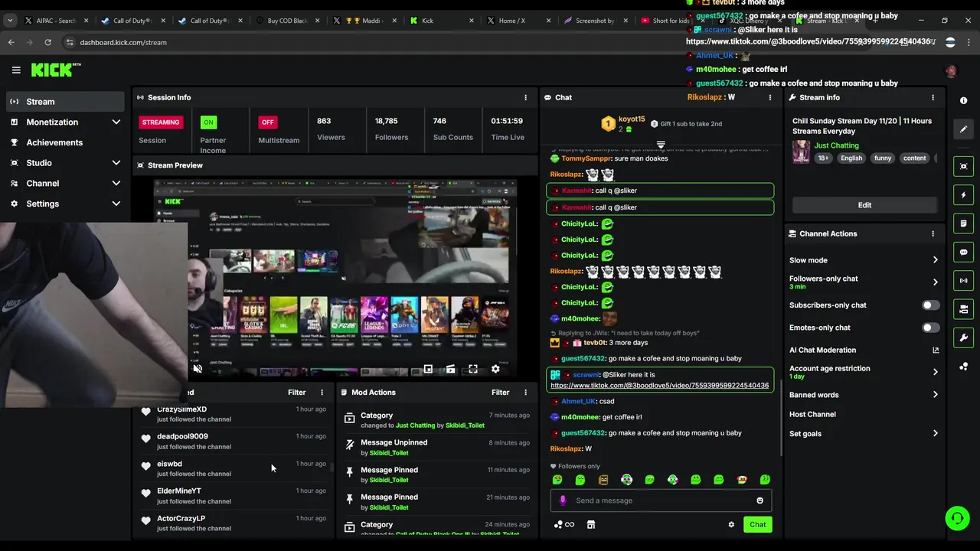Expand the Settings sidebar section
This screenshot has height=551, width=980.
point(116,204)
